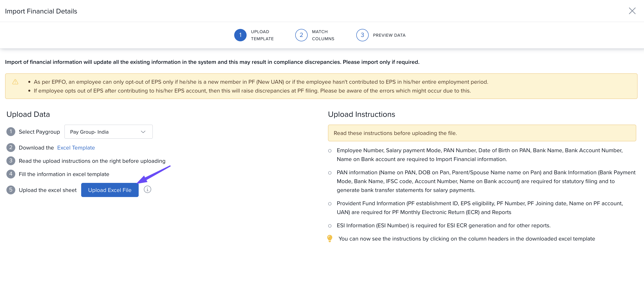Download the Excel Template link
644x292 pixels.
point(76,148)
